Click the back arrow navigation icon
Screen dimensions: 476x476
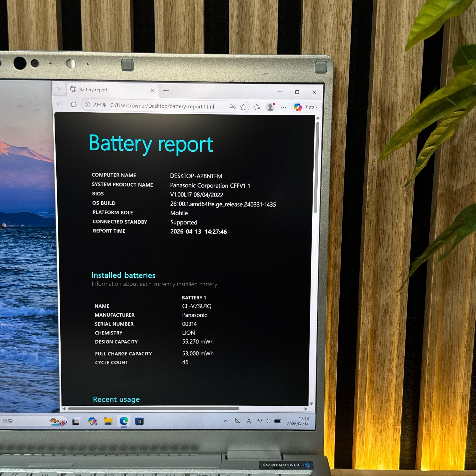click(60, 104)
